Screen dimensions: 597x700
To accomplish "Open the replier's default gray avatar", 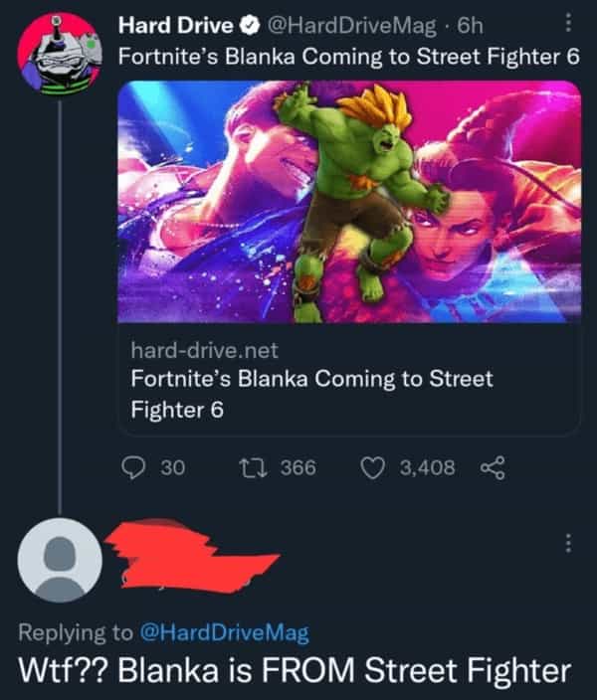I will click(62, 568).
